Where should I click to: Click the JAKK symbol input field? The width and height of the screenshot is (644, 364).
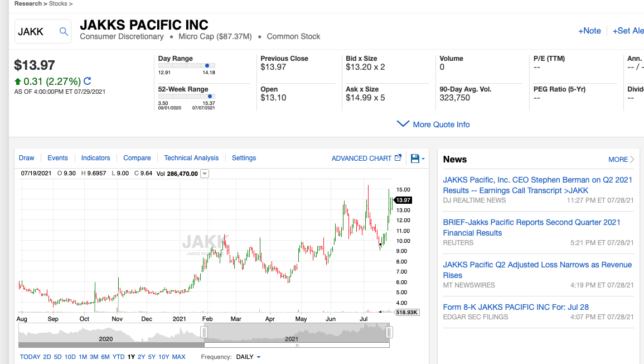(36, 32)
